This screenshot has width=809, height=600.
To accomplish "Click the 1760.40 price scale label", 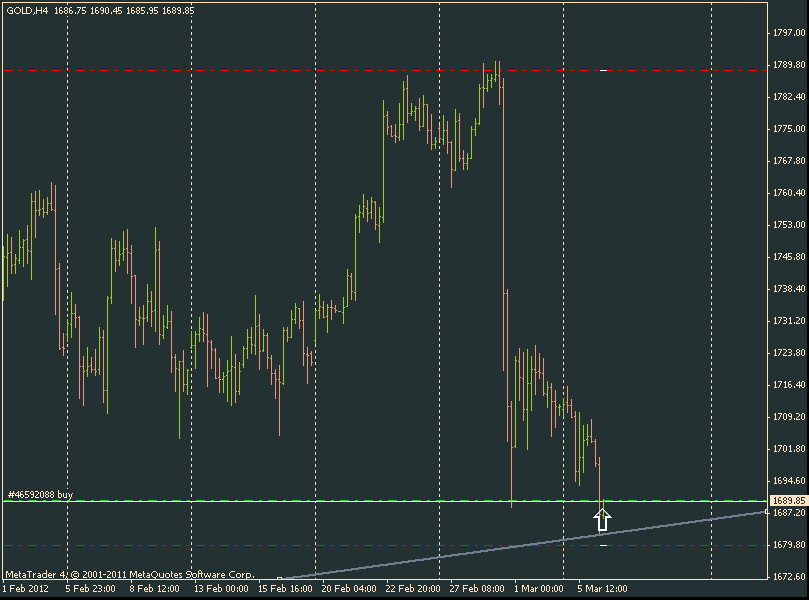I will click(789, 192).
